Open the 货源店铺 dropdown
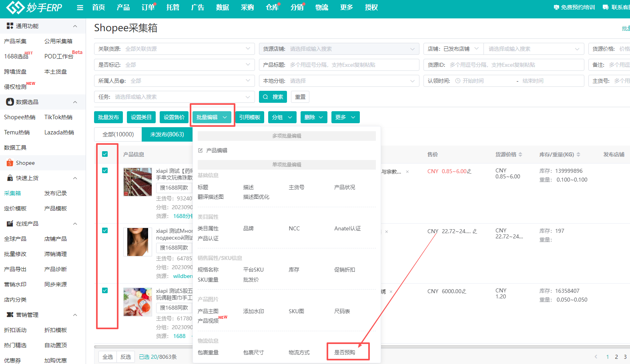 (x=339, y=49)
